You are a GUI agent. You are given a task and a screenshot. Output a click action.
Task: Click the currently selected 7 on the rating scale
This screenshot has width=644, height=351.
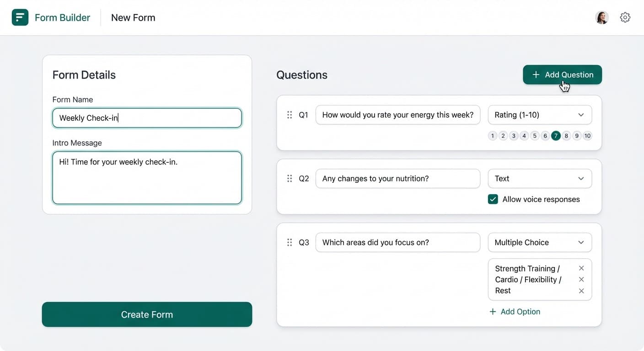click(556, 136)
